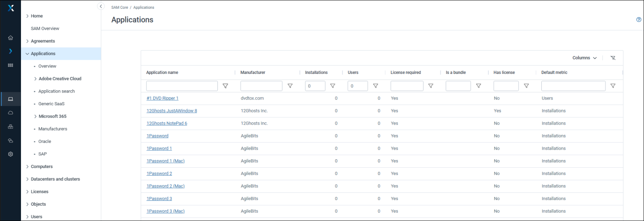The width and height of the screenshot is (644, 221).
Task: Focus the Default metric filter field
Action: [x=573, y=86]
